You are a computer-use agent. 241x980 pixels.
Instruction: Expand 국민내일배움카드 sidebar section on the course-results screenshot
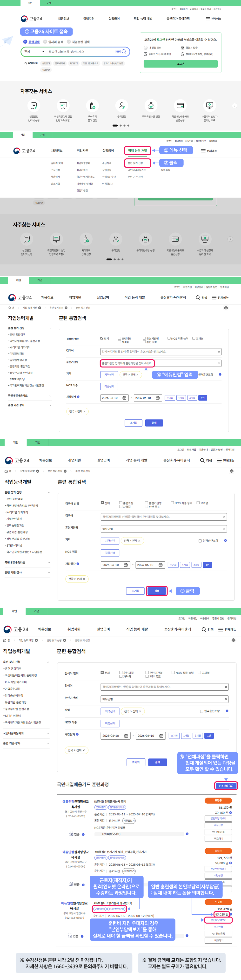click(48, 733)
